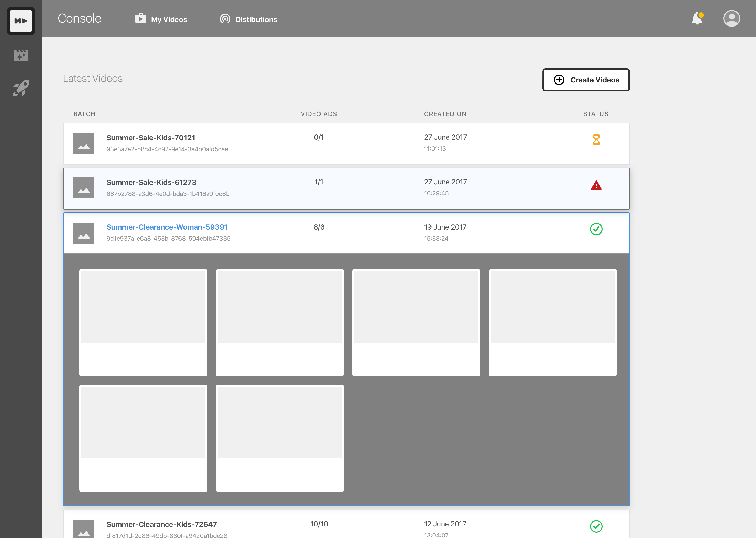The width and height of the screenshot is (756, 538).
Task: Open the Summer-Clearance-Woman-59391 link
Action: 167,227
